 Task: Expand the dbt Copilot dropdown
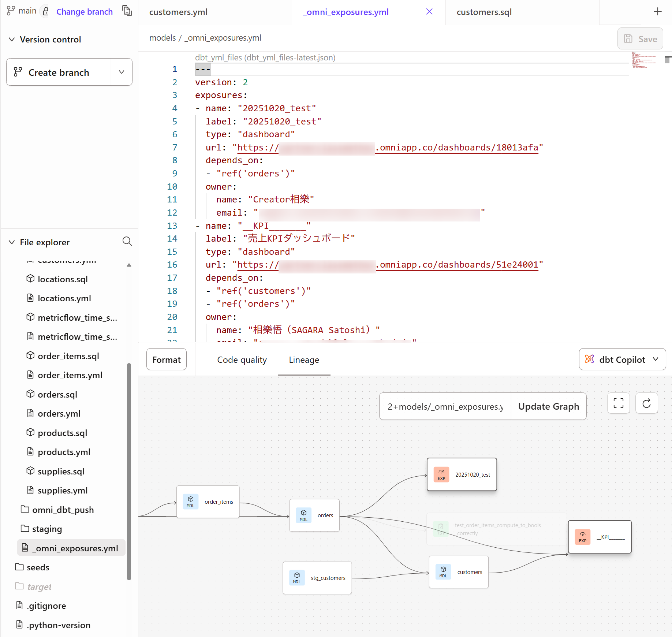pyautogui.click(x=655, y=360)
